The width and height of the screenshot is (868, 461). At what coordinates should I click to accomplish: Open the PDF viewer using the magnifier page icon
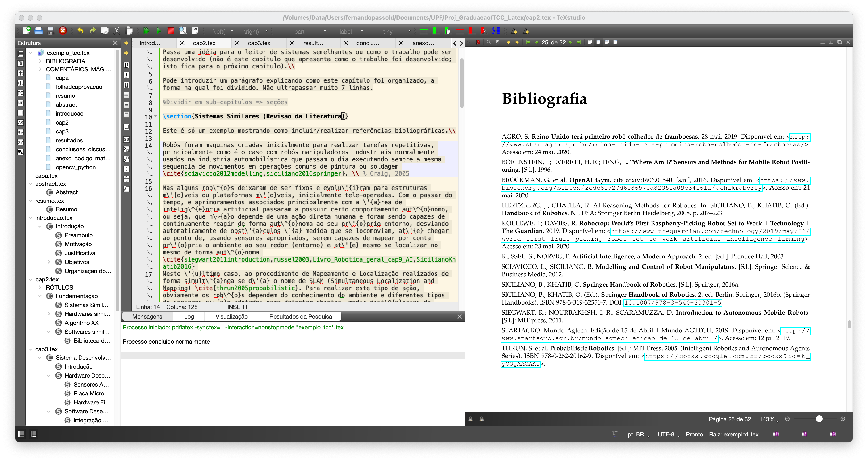coord(183,31)
